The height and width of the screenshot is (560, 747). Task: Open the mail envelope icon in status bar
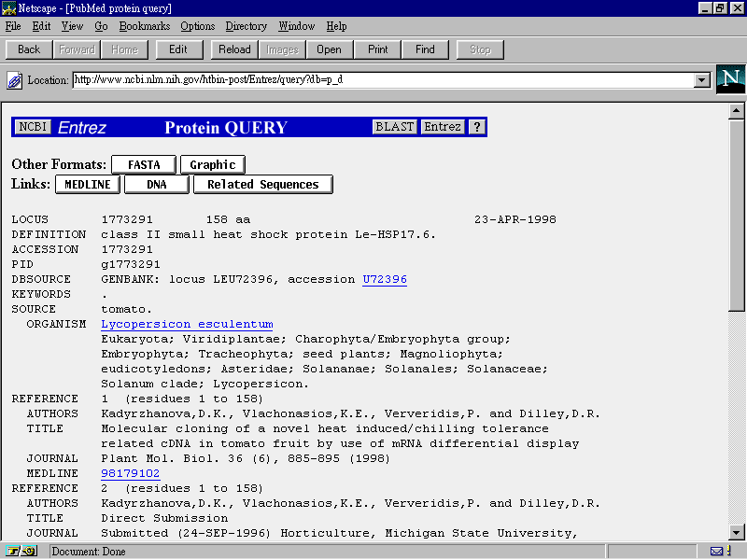click(x=716, y=551)
